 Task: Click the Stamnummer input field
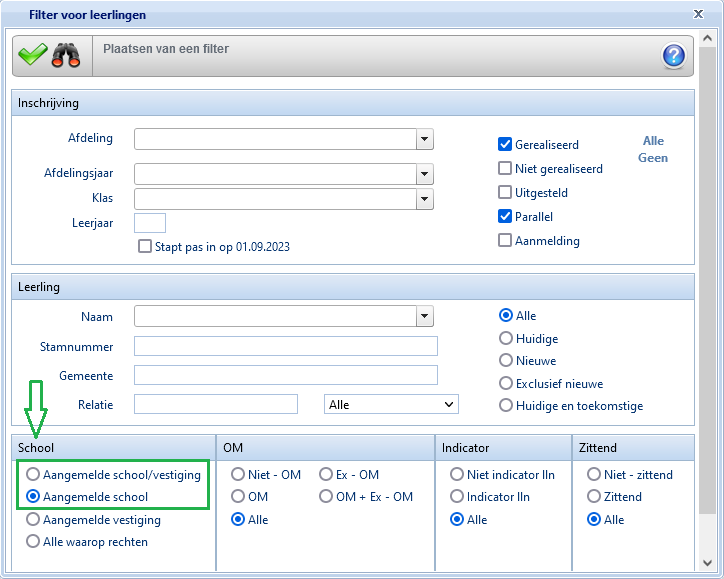tap(285, 346)
